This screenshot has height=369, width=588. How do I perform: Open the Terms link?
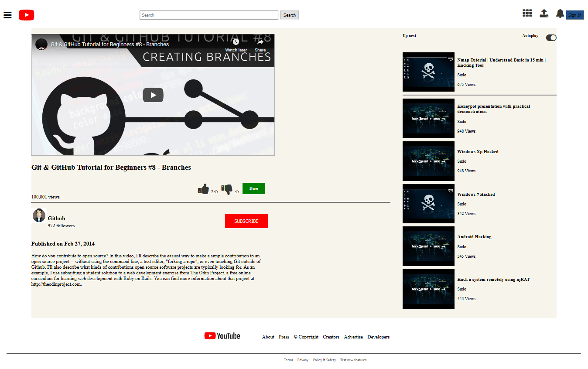[x=288, y=360]
